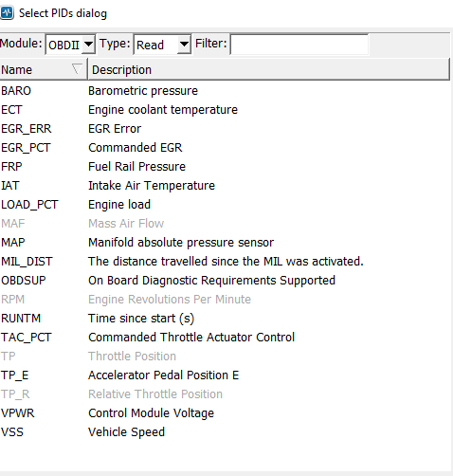Choose the FRP Fuel Rail Pressure entry
453x476 pixels.
[x=225, y=167]
